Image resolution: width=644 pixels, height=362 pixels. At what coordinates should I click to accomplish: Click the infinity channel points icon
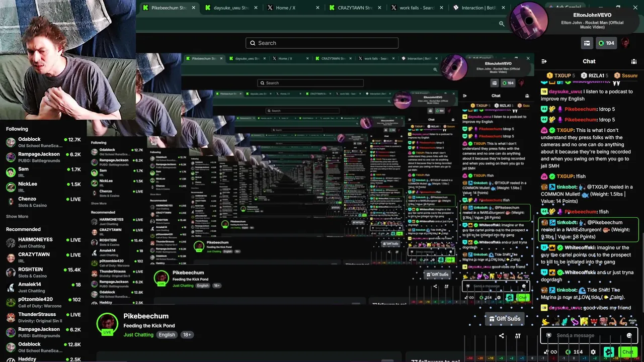(553, 352)
